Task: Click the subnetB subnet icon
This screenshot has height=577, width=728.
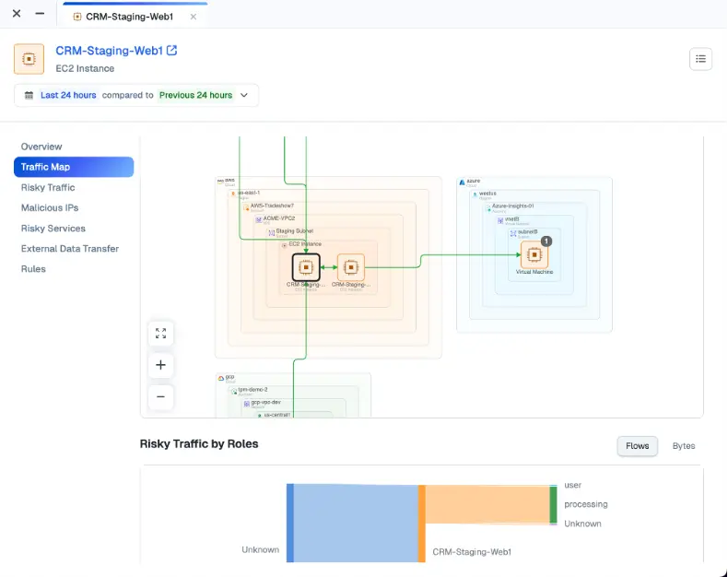Action: [513, 234]
